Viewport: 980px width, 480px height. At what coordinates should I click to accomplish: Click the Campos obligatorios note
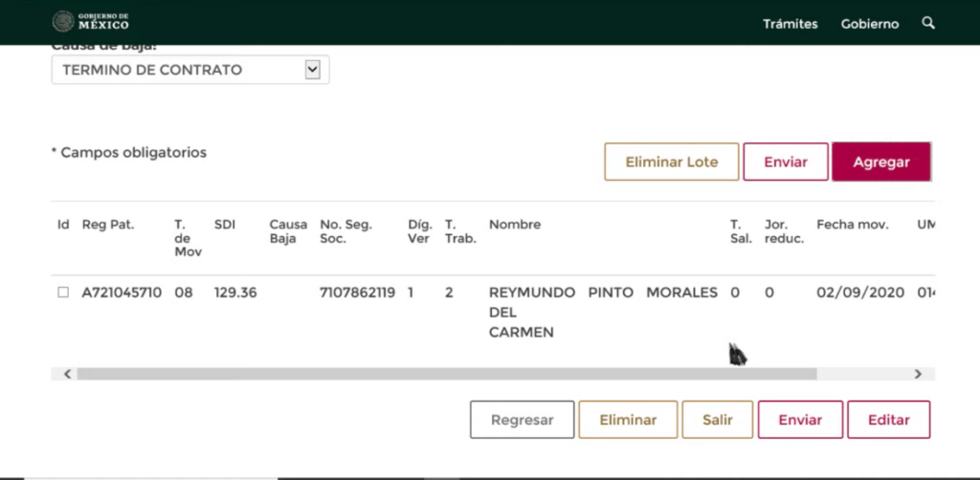point(129,152)
